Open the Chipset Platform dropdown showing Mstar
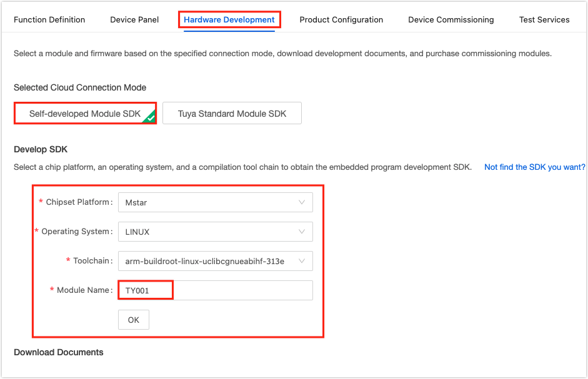588x379 pixels. [215, 202]
